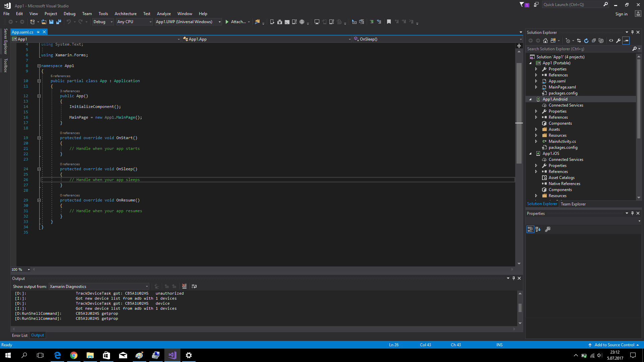The width and height of the screenshot is (644, 362).
Task: Click Solution Explorer Home icon
Action: point(545,41)
